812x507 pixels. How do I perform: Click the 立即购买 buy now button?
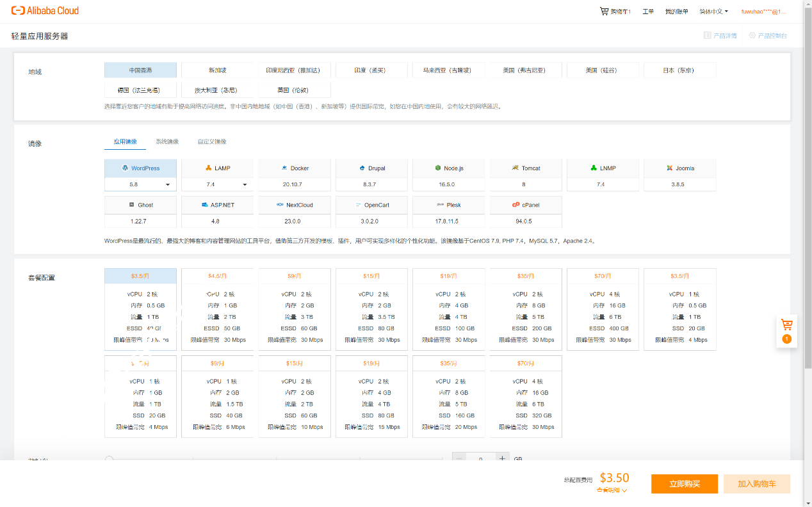click(685, 484)
